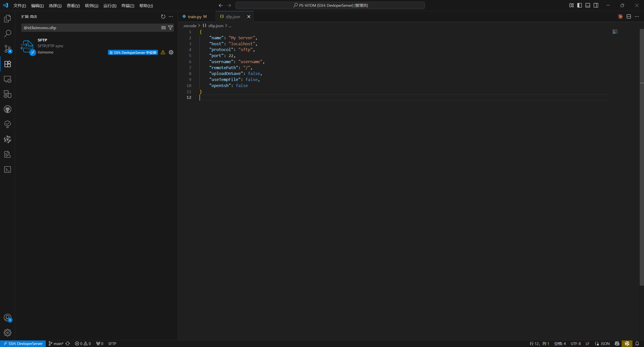The height and width of the screenshot is (347, 644).
Task: Click SFTP status bar item
Action: [x=112, y=343]
